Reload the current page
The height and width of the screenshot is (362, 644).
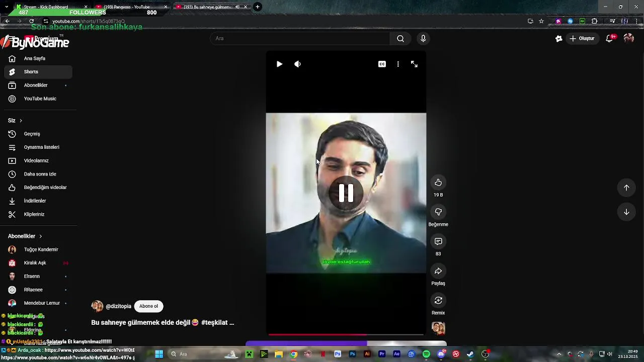click(32, 21)
